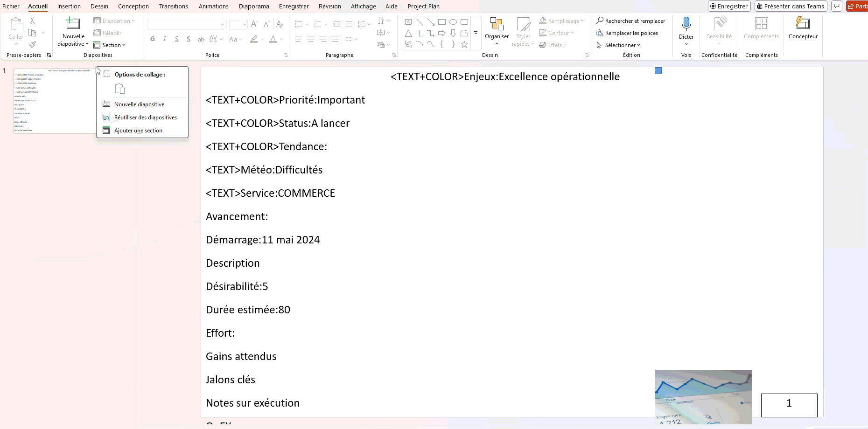Screen dimensions: 868x429
Task: Expand the shapes gallery more arrow
Action: click(476, 33)
